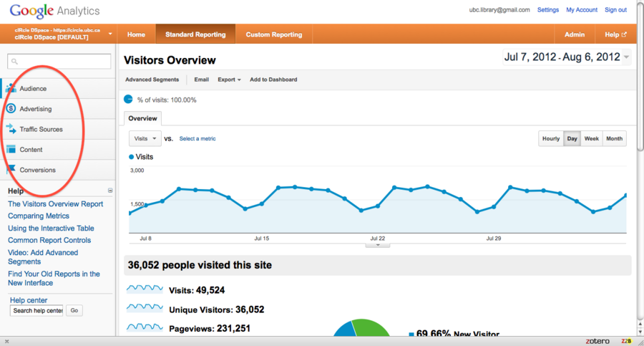Click the Advanced Segments button

point(152,80)
